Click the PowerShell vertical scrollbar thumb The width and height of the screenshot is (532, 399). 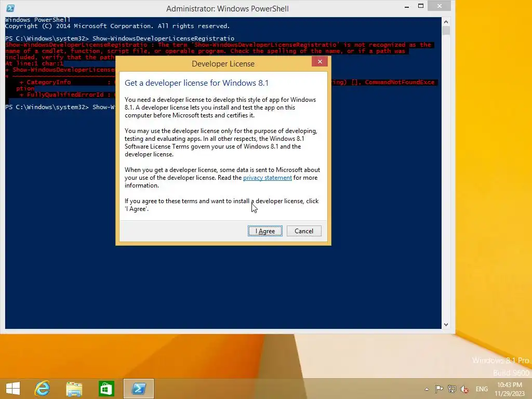[x=446, y=30]
